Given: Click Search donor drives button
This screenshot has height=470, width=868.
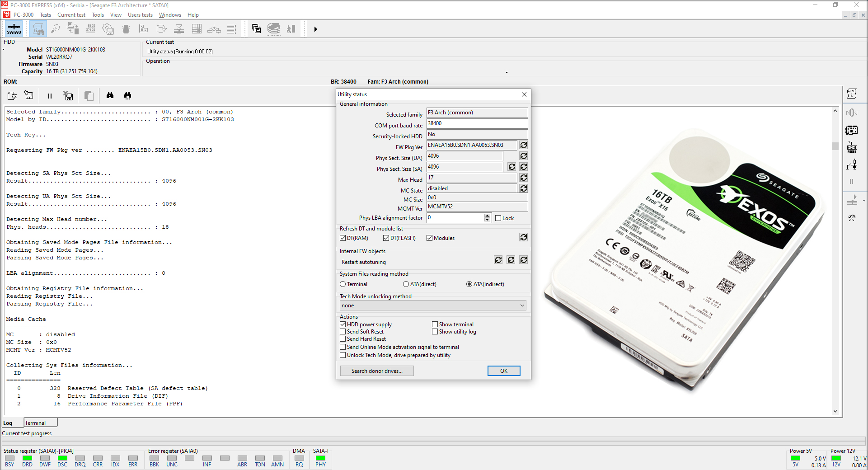Looking at the screenshot, I should point(377,371).
